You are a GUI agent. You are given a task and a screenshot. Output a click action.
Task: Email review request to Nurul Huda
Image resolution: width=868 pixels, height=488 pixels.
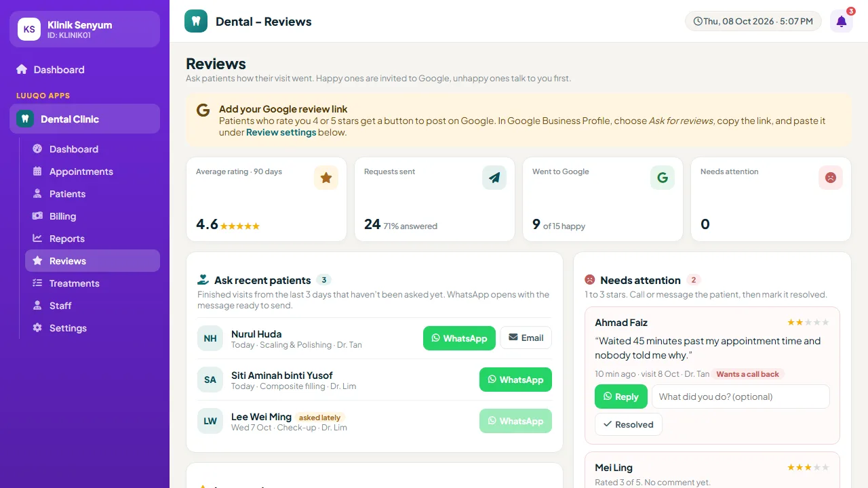tap(526, 338)
